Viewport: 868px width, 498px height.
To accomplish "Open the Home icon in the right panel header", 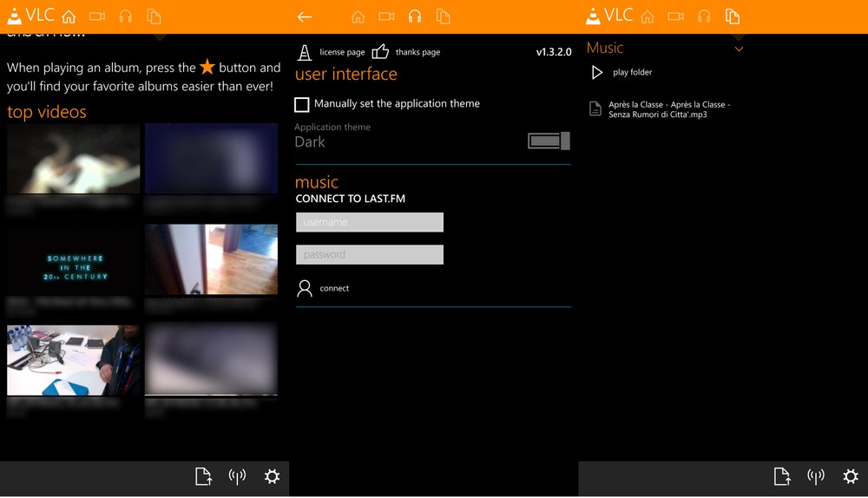I will (x=648, y=16).
